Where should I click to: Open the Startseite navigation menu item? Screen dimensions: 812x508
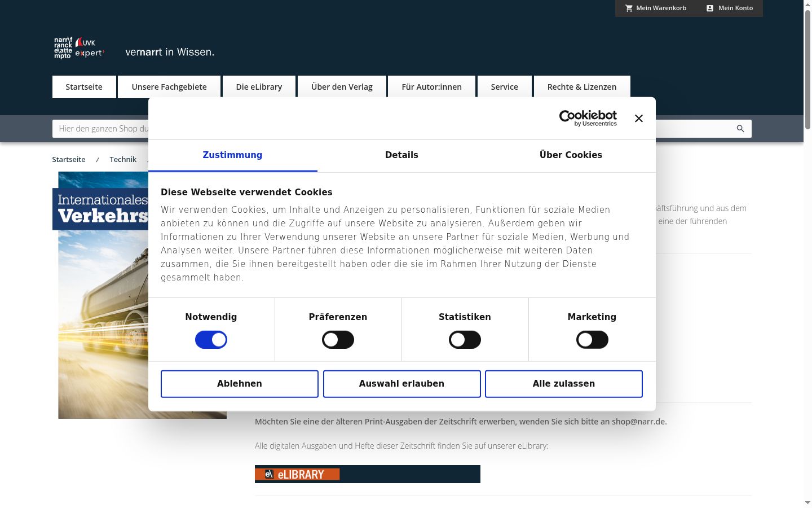[x=84, y=87]
